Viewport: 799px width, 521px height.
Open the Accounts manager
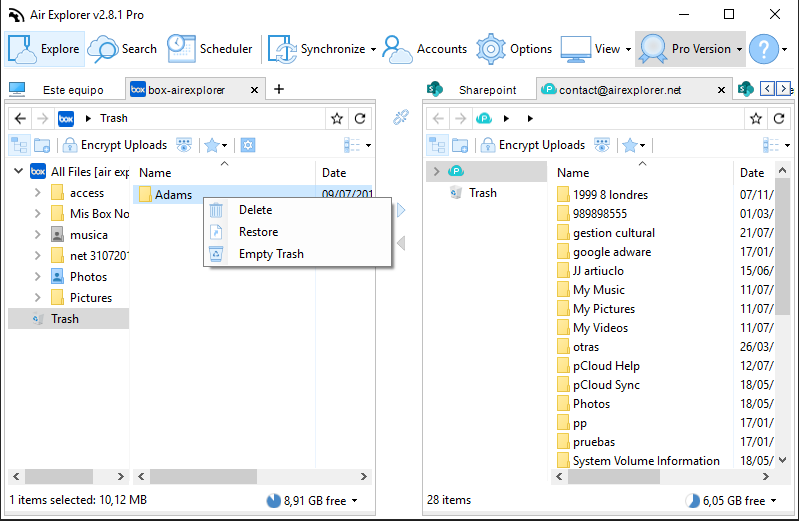click(424, 49)
